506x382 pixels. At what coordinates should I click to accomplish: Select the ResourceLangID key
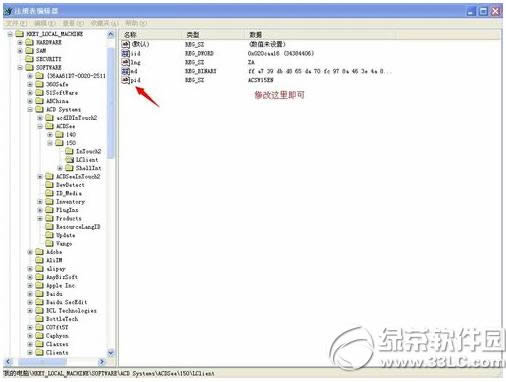tap(78, 227)
